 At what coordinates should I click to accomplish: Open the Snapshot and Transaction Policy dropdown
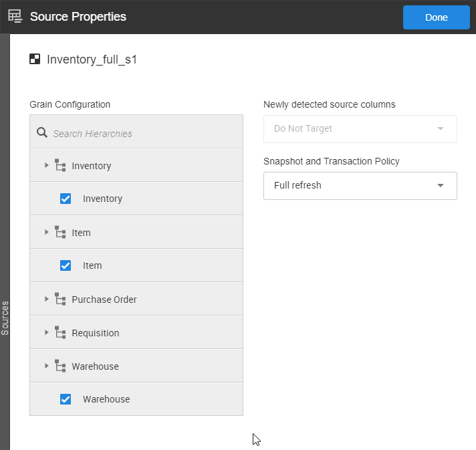point(360,185)
